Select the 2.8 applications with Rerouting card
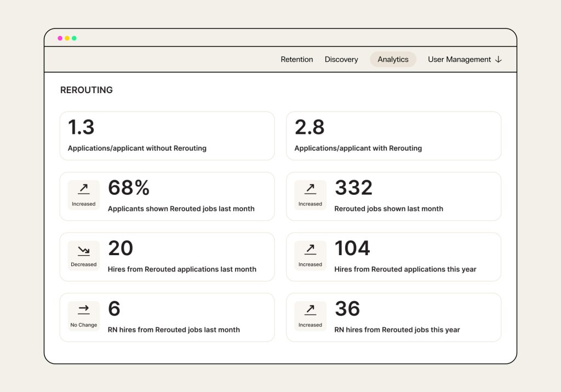Viewport: 561px width, 392px height. 393,135
